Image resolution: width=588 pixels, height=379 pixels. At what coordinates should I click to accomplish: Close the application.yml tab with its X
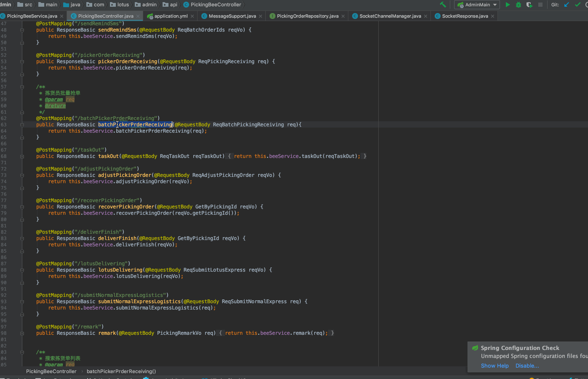(192, 16)
